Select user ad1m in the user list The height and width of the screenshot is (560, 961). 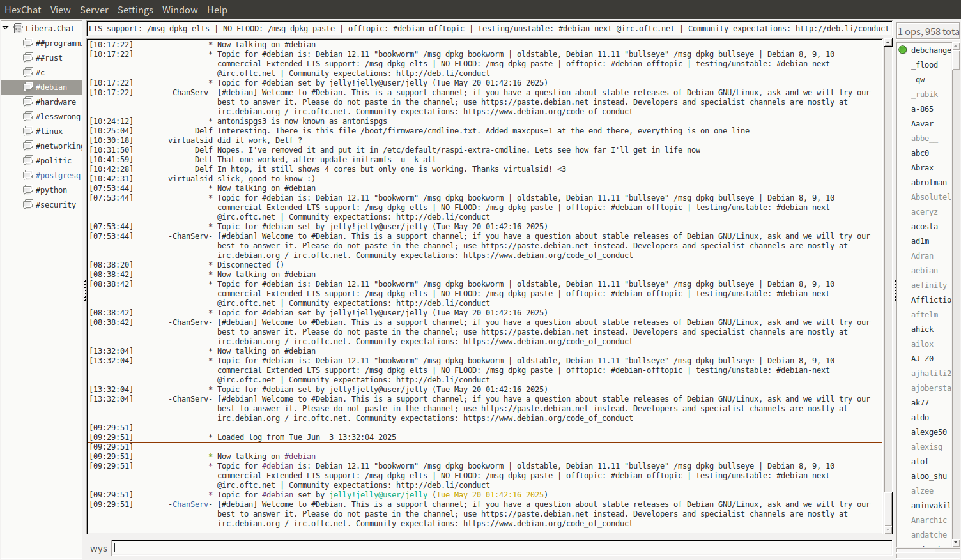(x=920, y=241)
